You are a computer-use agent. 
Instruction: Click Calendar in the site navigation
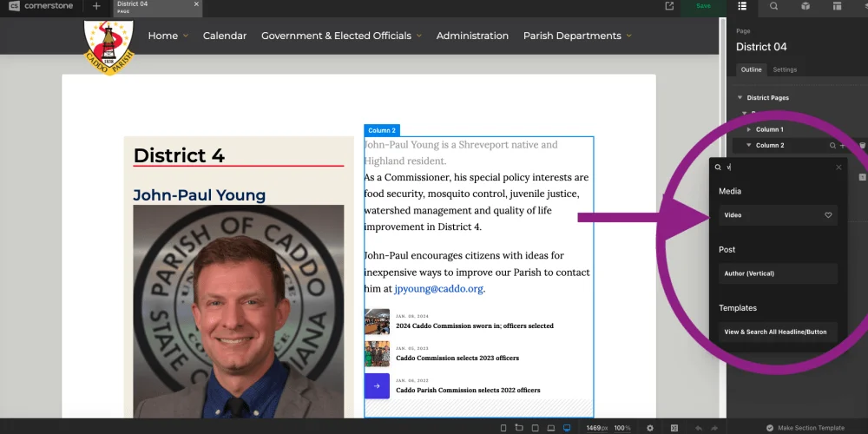[225, 36]
